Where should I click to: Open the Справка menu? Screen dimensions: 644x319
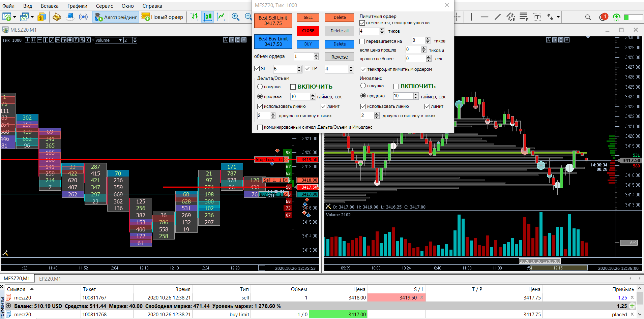click(x=152, y=6)
